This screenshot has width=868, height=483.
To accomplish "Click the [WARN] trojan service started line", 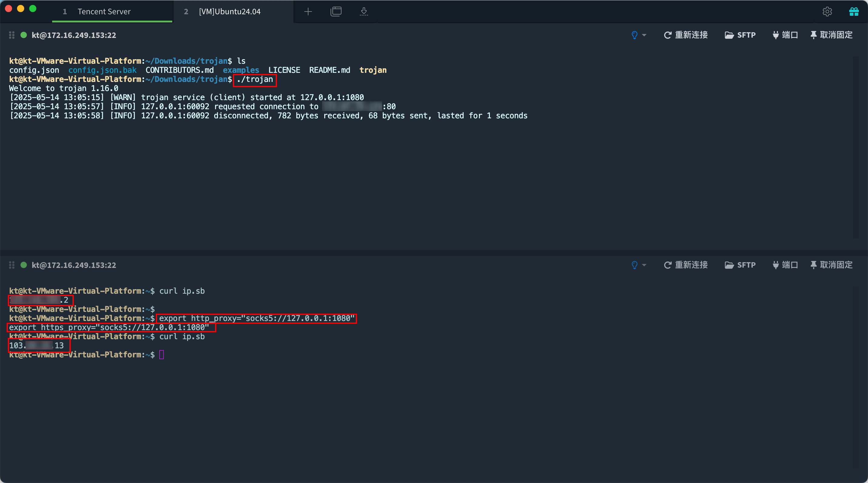I will [187, 97].
